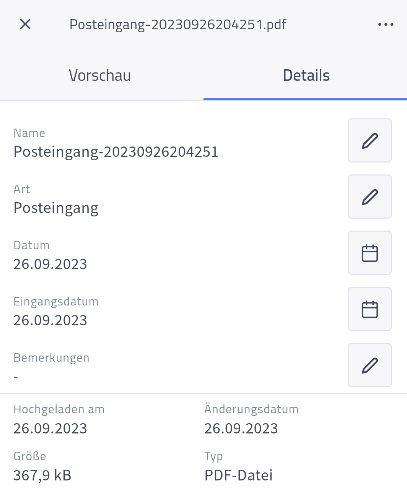Image resolution: width=407 pixels, height=498 pixels.
Task: Click the empty Bemerkungen dash value
Action: coord(16,377)
